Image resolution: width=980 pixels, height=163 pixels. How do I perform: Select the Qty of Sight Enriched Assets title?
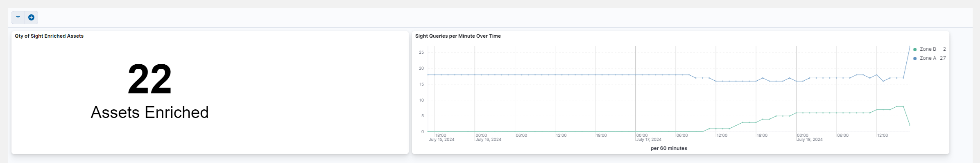click(x=49, y=36)
